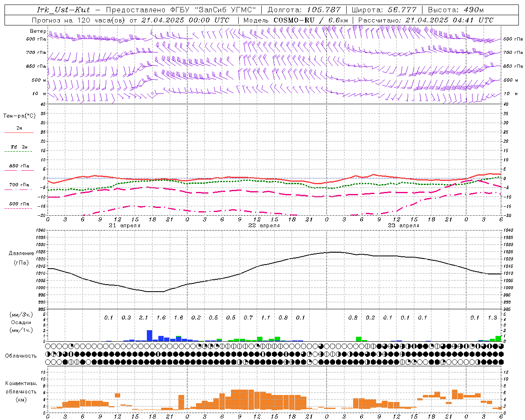
Task: Click the 3-hour precipitation value 0.3
Action: [x=126, y=317]
